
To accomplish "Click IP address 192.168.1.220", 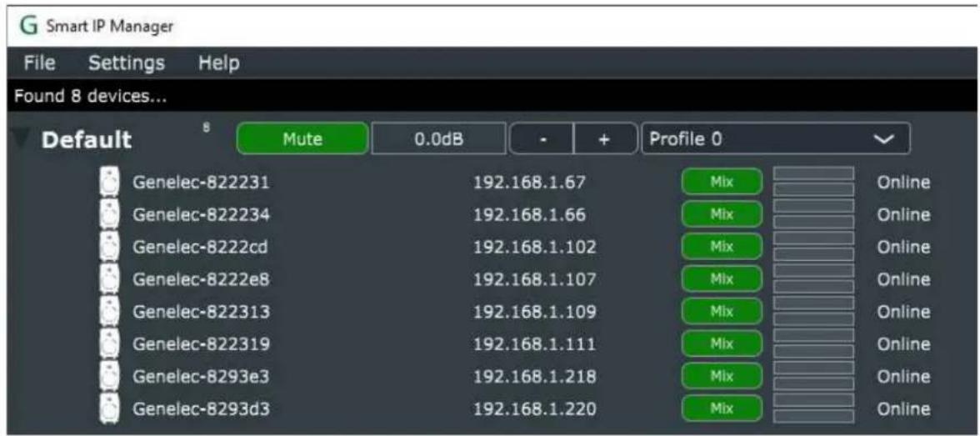I will [534, 409].
